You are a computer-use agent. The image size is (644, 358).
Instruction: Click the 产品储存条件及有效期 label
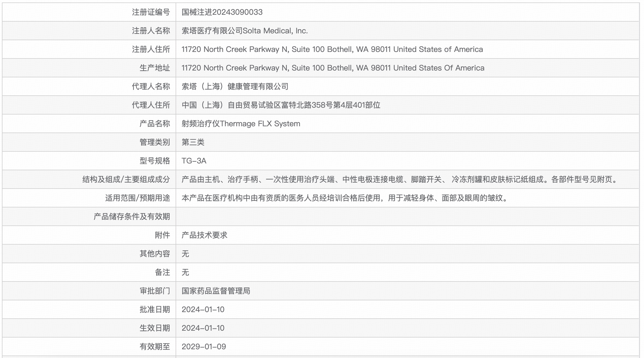tap(132, 217)
